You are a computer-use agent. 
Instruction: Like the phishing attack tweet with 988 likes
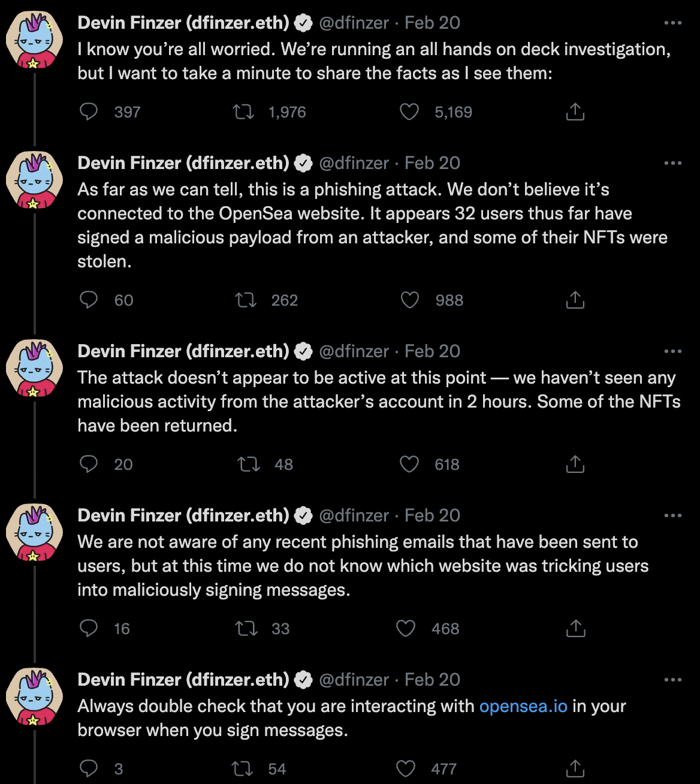[409, 300]
